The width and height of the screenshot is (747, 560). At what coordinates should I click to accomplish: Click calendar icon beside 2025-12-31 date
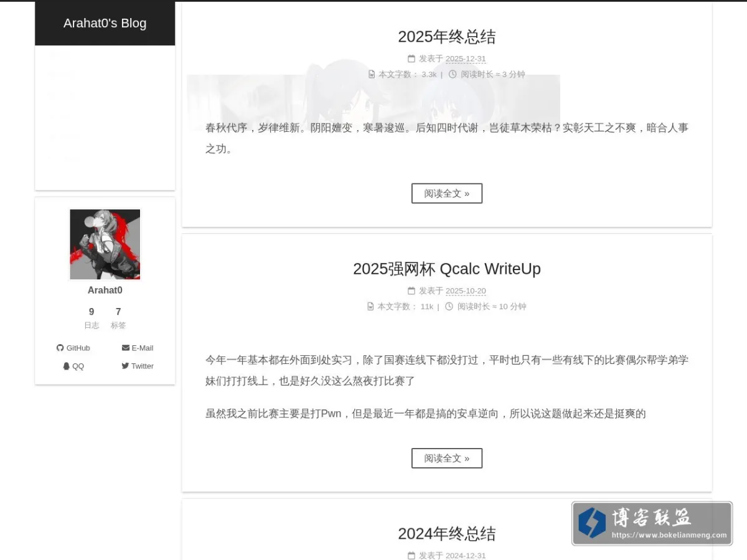click(411, 58)
